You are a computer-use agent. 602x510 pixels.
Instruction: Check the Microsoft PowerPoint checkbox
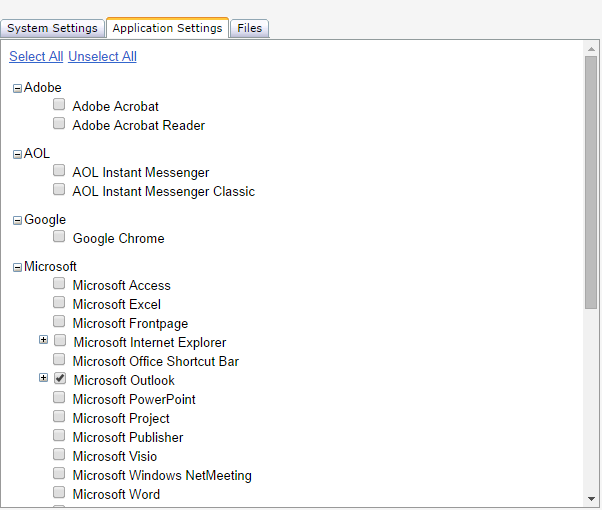tap(59, 397)
